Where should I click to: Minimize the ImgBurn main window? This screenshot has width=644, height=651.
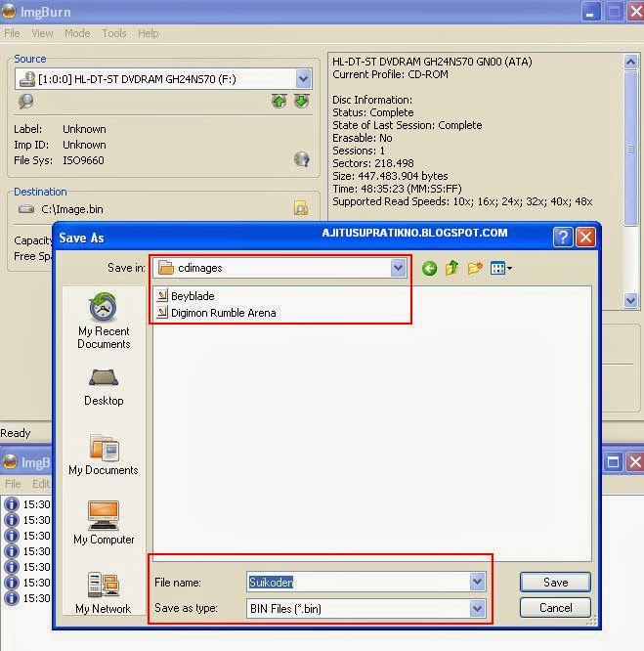point(590,11)
